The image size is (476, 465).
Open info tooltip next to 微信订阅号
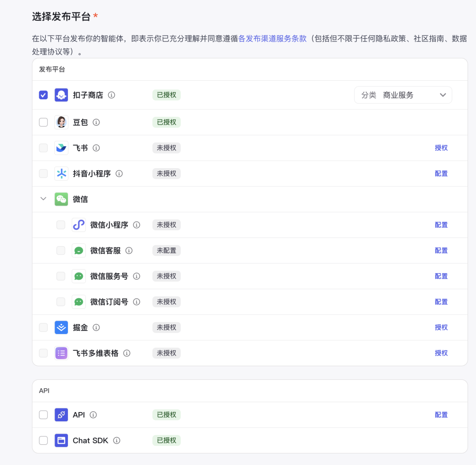pos(137,302)
